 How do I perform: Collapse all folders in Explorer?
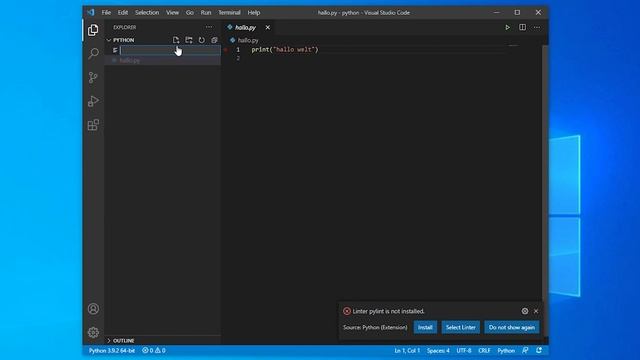214,40
